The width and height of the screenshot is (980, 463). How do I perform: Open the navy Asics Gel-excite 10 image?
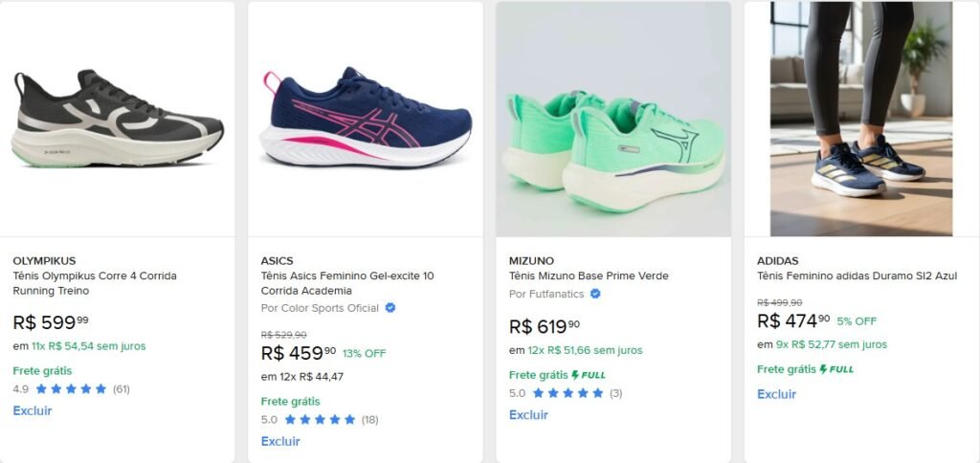coord(365,119)
